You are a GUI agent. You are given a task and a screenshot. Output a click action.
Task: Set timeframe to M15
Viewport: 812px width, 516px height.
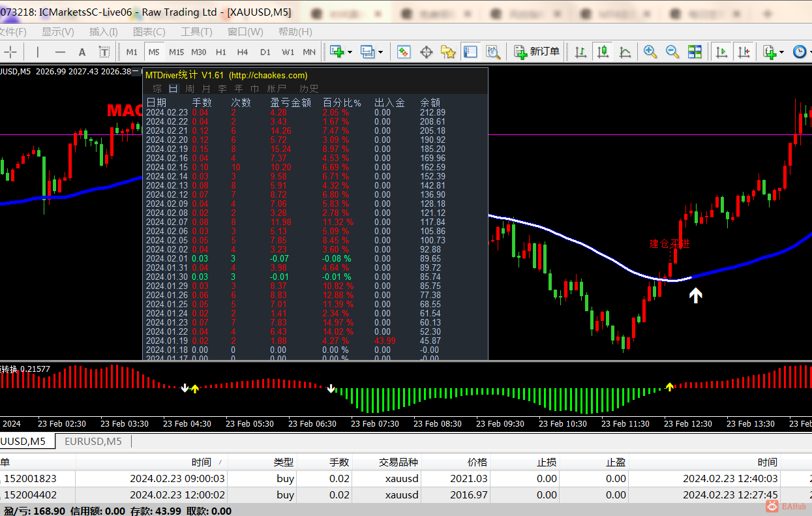(176, 52)
